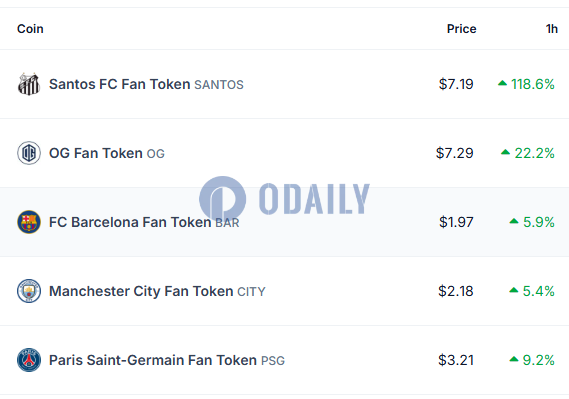This screenshot has height=399, width=569.
Task: Open the FC Barcelona Fan Token link
Action: pyautogui.click(x=130, y=222)
